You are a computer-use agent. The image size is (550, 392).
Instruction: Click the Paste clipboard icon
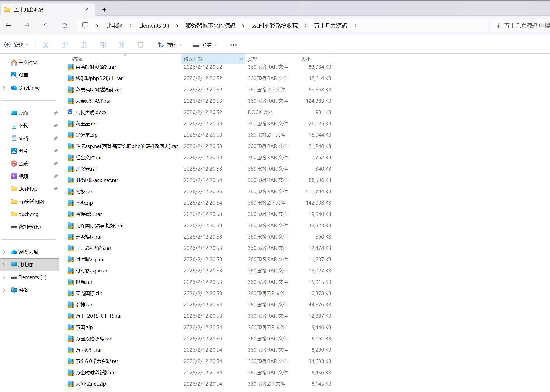83,45
